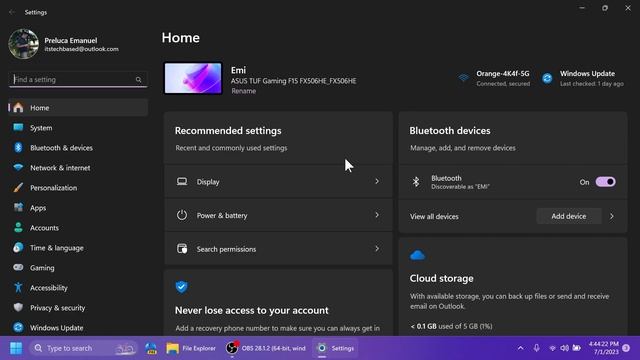
Task: Open Apps section in sidebar
Action: click(x=78, y=208)
